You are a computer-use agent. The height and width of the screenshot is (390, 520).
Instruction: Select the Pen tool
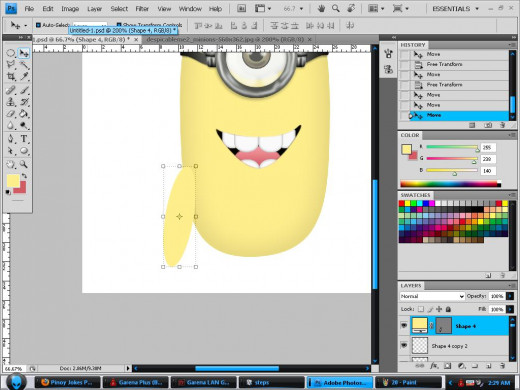point(11,139)
